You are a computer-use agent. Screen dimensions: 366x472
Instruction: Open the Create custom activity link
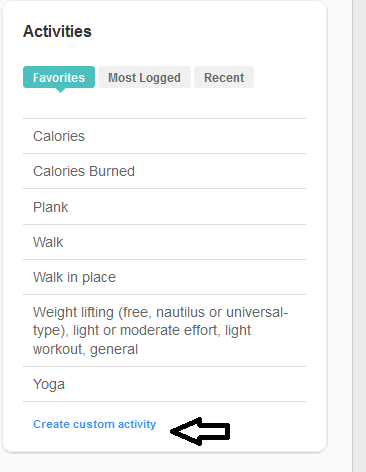coord(95,424)
